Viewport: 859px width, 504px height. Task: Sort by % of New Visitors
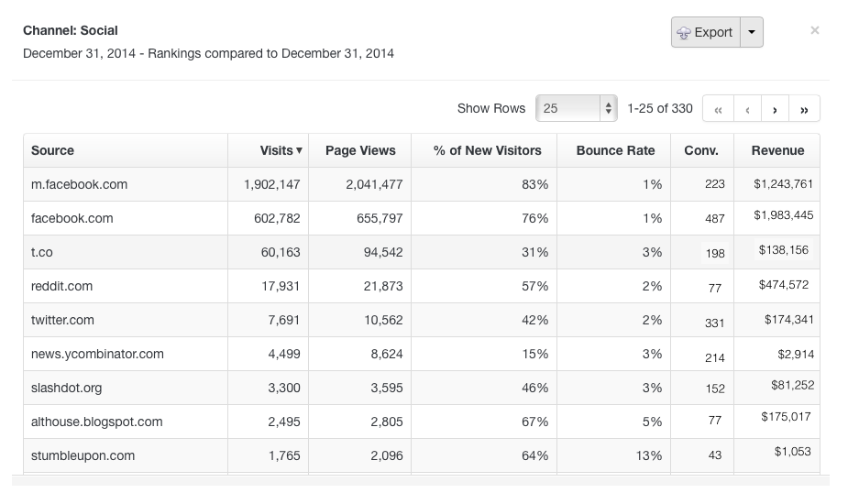coord(487,150)
